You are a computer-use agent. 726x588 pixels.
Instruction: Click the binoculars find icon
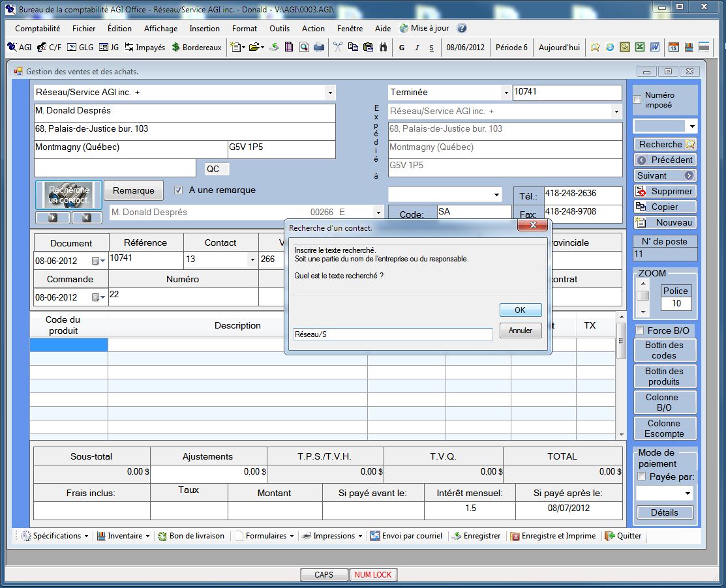pos(383,47)
